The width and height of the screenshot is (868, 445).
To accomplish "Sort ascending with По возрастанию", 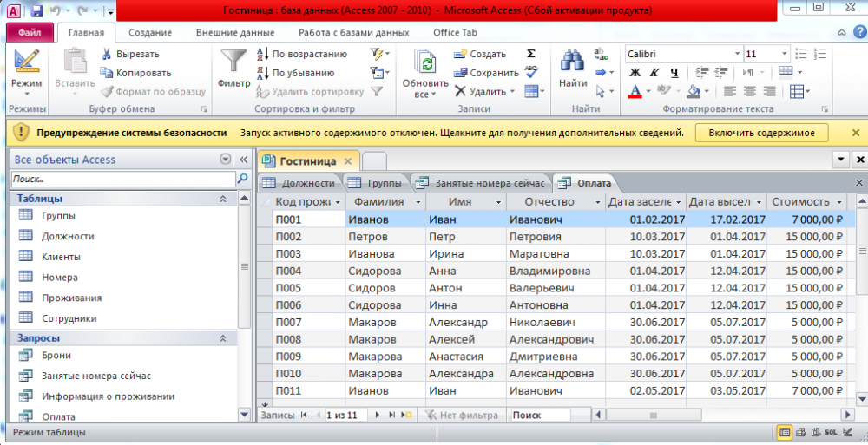I will pos(302,54).
